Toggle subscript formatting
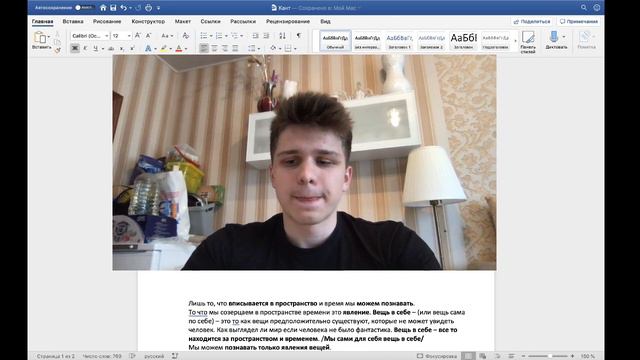This screenshot has width=640, height=360. coord(122,48)
